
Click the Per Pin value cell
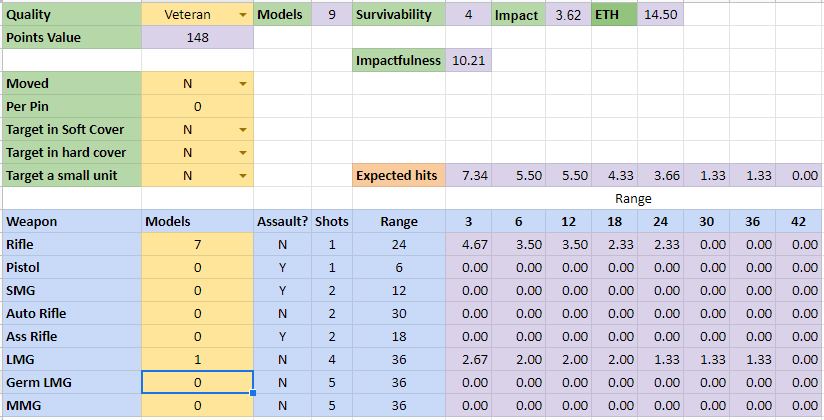pos(197,107)
